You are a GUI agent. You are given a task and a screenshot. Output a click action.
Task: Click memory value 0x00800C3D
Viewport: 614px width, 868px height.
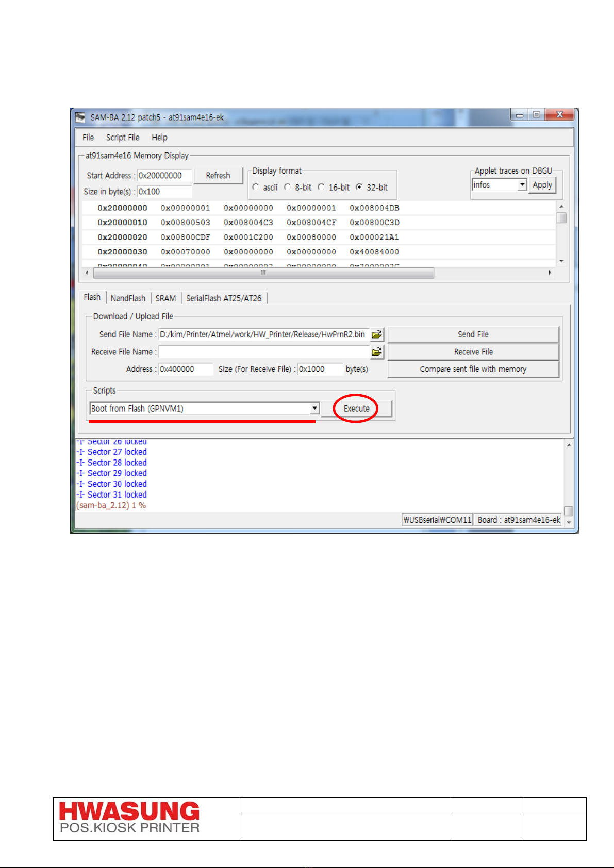click(x=374, y=223)
